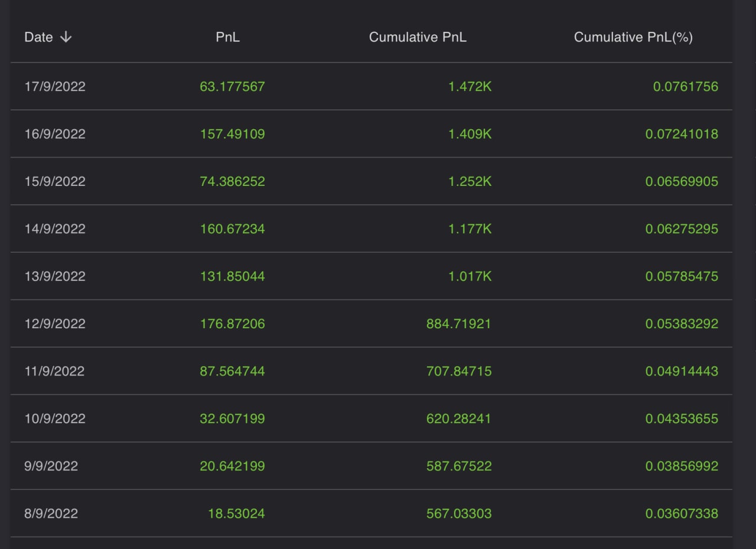Screen dimensions: 756x549
Task: Select cumulative PnL value 567.03303
Action: point(458,514)
